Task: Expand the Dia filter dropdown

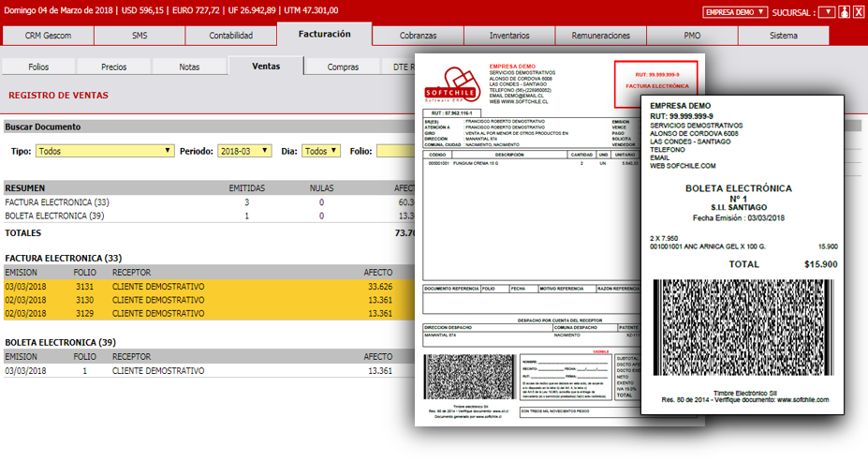Action: point(321,151)
